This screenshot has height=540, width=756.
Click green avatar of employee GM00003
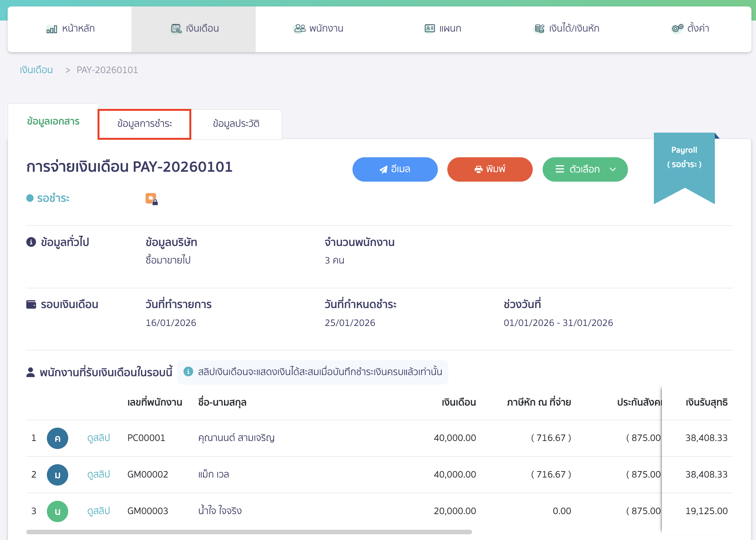(58, 511)
